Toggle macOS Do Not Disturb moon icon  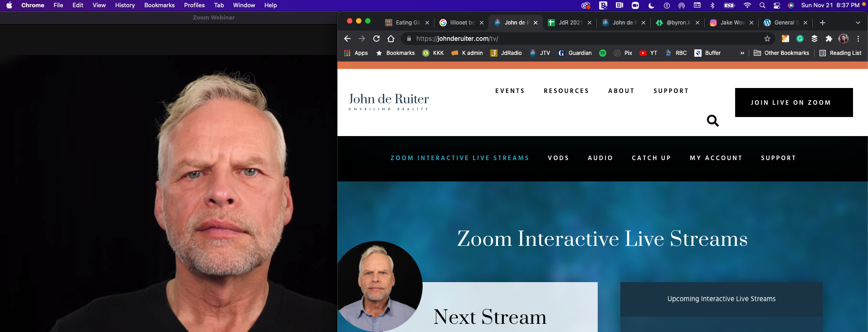point(651,5)
